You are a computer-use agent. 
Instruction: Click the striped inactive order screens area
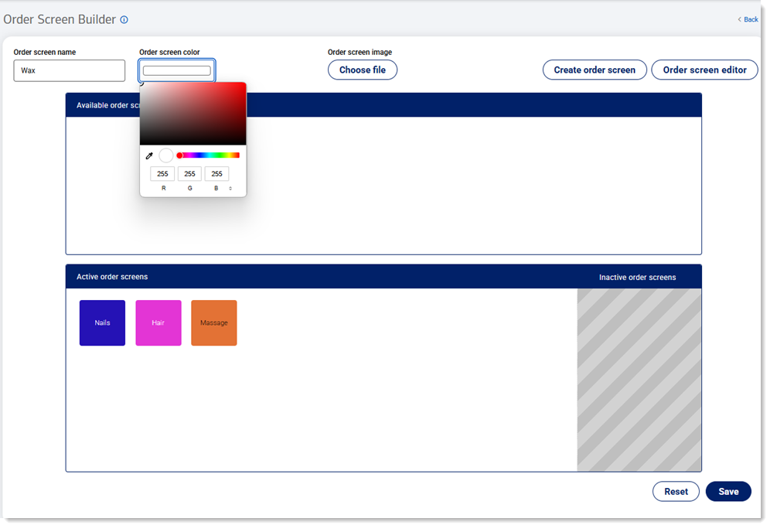(639, 380)
